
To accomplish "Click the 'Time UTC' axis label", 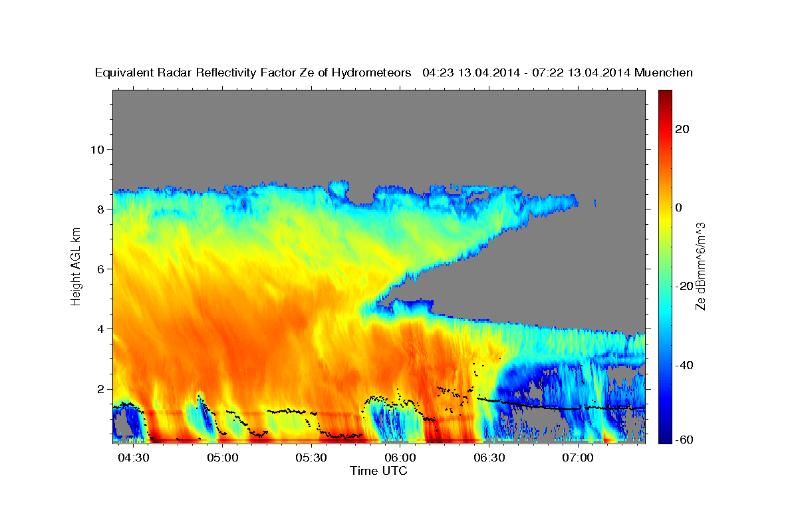I will coord(378,471).
